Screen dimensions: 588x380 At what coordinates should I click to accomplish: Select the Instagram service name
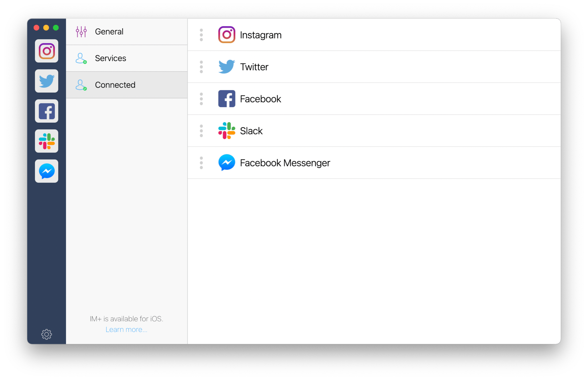pos(261,35)
